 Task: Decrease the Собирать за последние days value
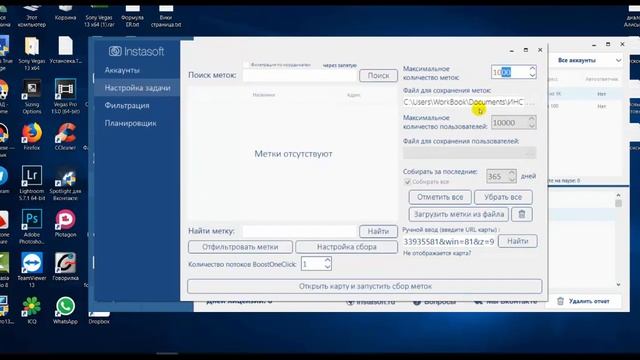[x=512, y=179]
